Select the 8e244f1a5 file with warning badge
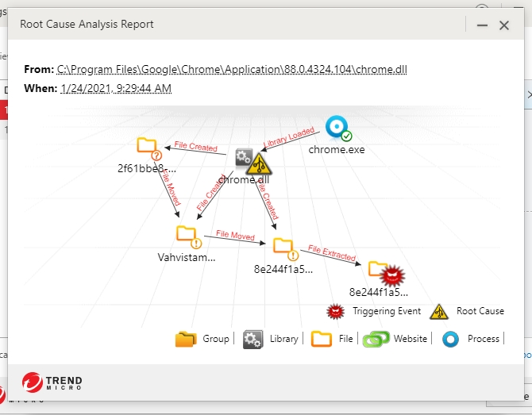This screenshot has height=415, width=532. coord(286,249)
